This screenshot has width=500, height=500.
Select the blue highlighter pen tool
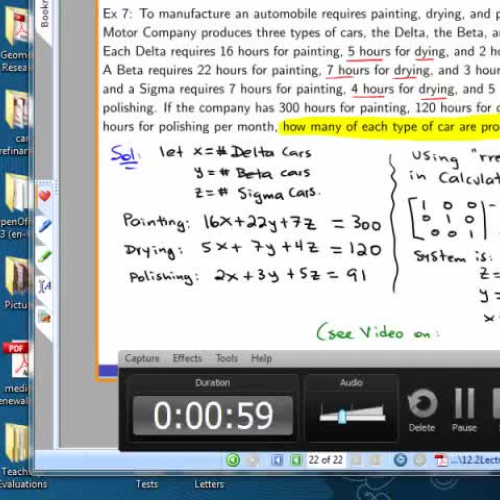click(45, 226)
